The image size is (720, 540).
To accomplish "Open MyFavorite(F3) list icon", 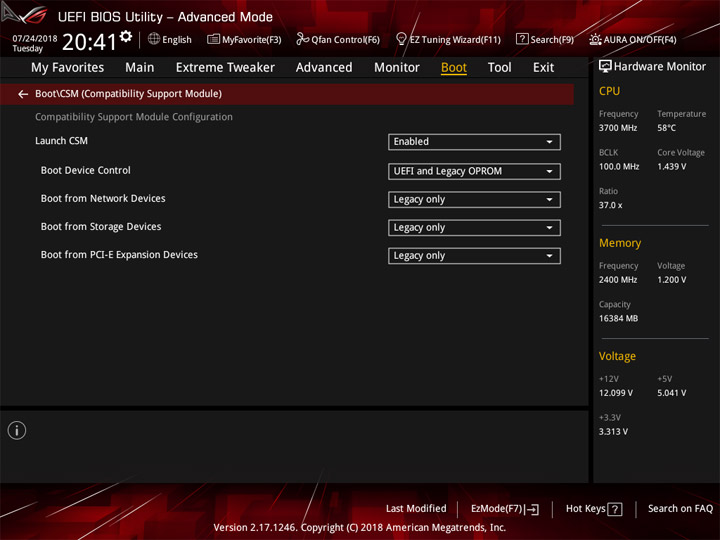I will coord(213,39).
